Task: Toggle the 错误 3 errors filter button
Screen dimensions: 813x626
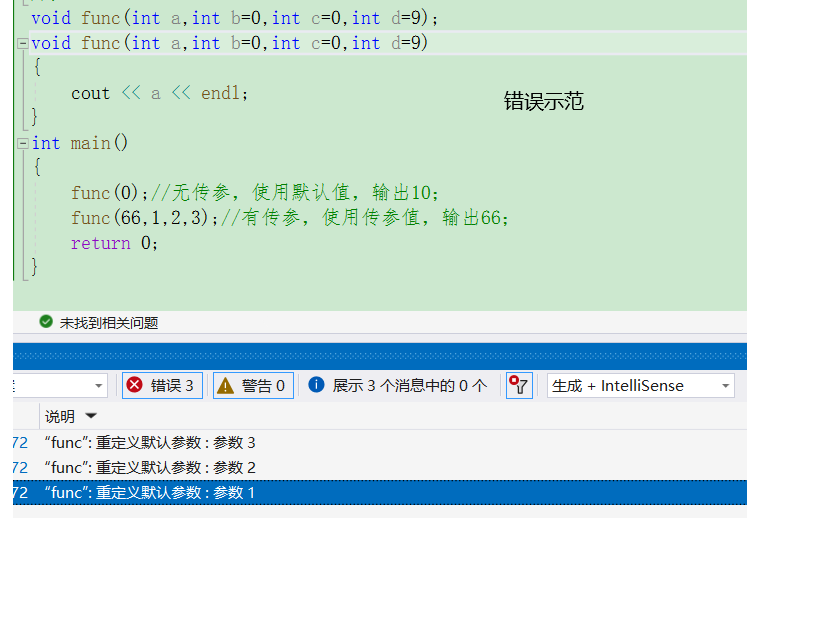Action: [162, 385]
